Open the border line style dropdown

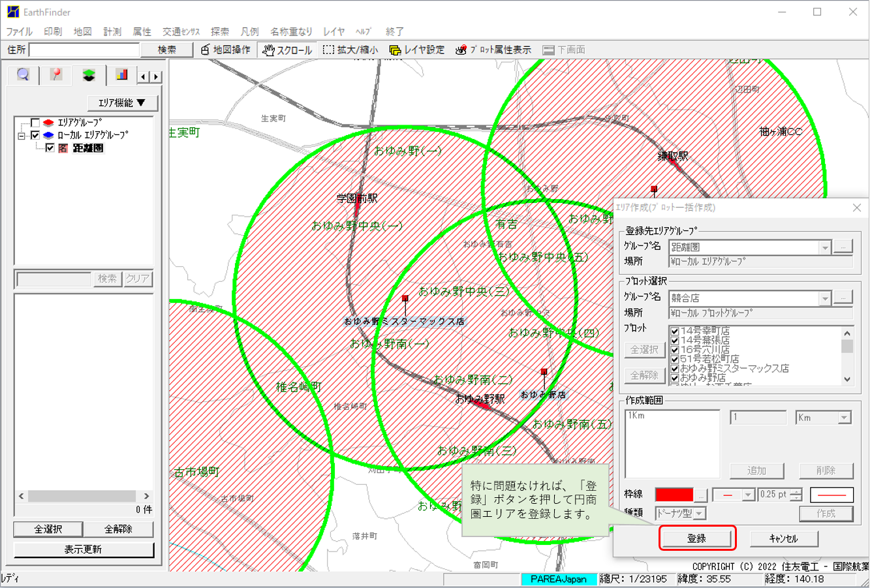[749, 495]
